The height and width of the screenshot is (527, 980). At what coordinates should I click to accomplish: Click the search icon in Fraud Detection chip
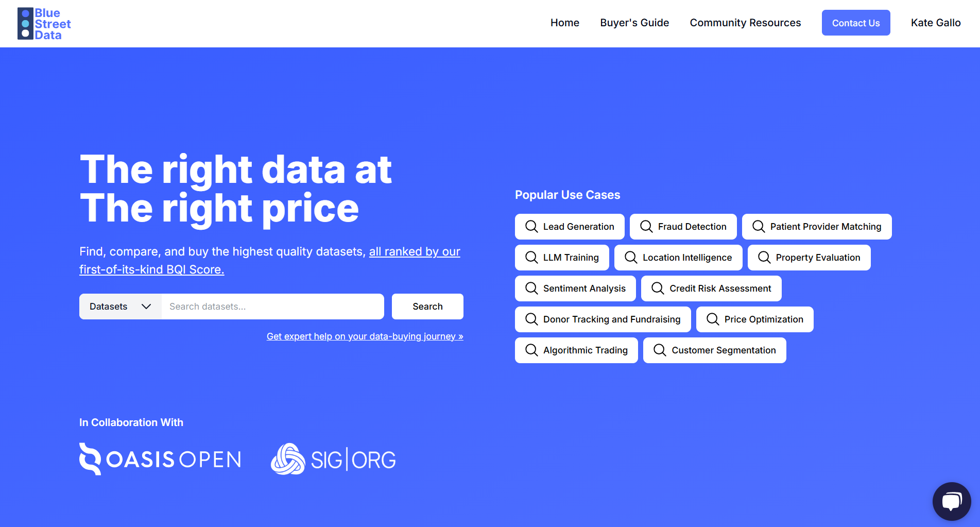(x=646, y=226)
